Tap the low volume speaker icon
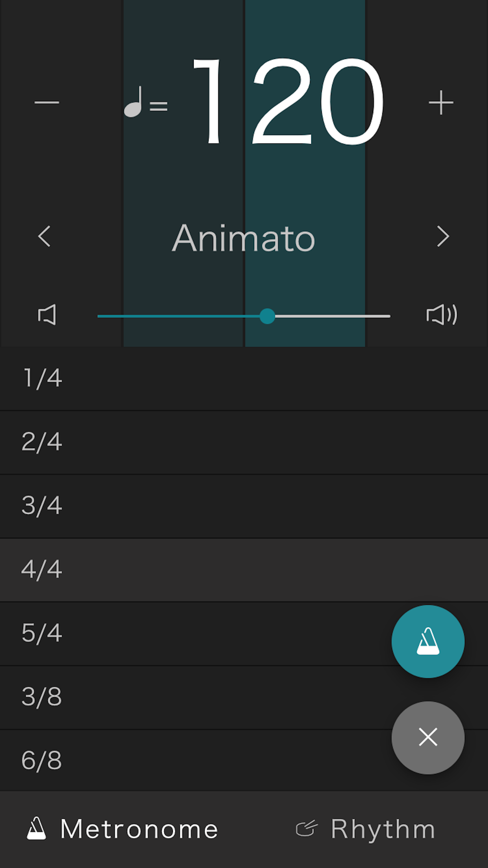Screen dimensions: 488x868 pos(47,315)
